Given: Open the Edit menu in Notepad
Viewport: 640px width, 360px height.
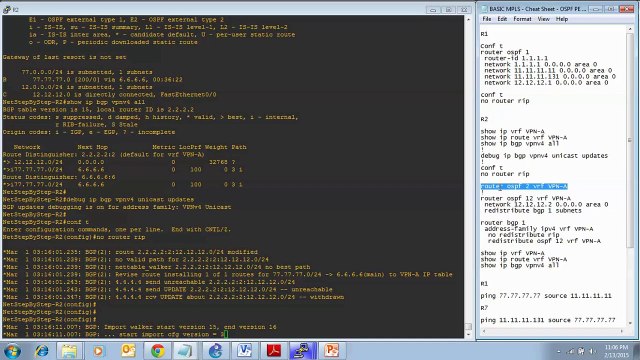Looking at the screenshot, I should 502,19.
